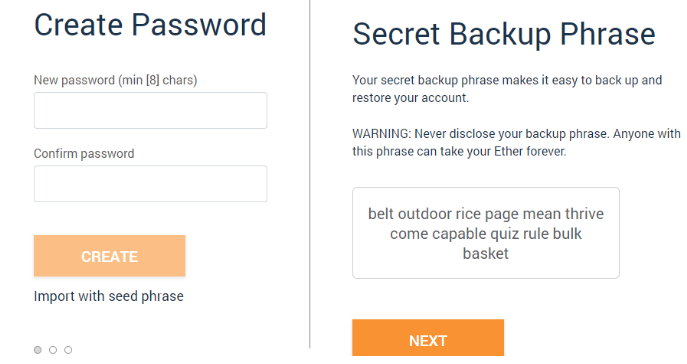Click the orange CREATE button
The width and height of the screenshot is (687, 364).
point(110,256)
